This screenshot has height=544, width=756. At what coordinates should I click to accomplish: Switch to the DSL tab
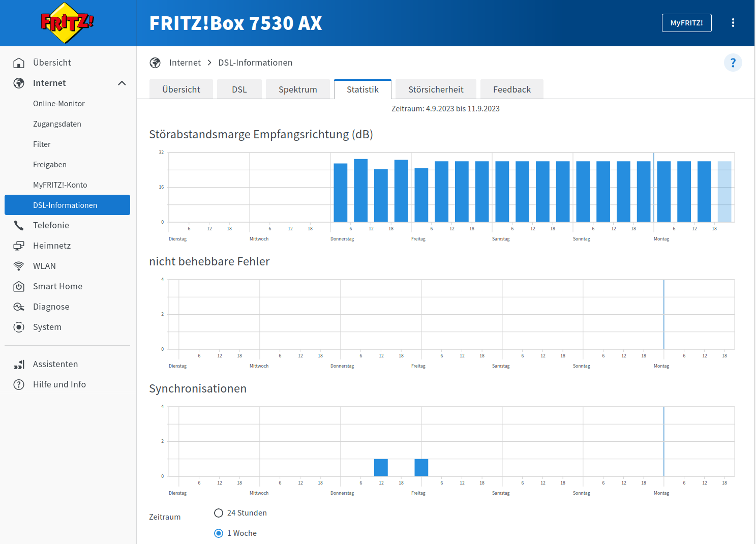[x=239, y=89]
